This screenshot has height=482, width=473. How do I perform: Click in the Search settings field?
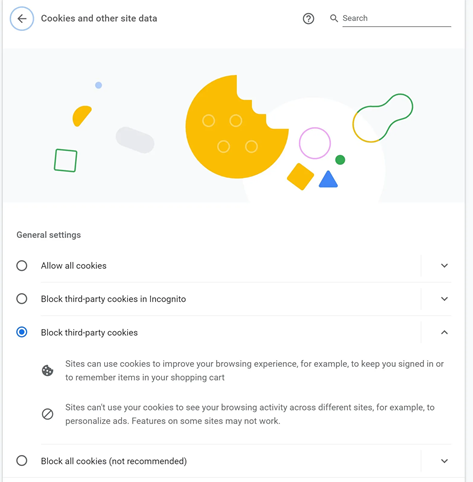pyautogui.click(x=397, y=18)
